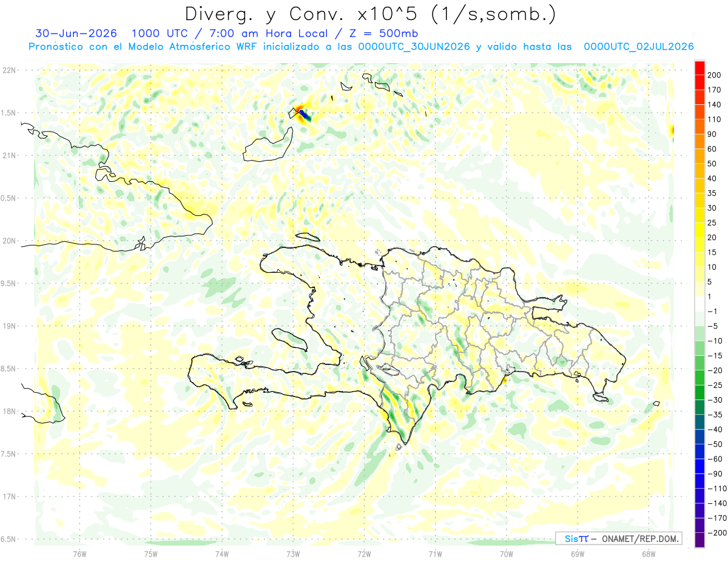Click the orange spot on the coast near 70W

505,380
